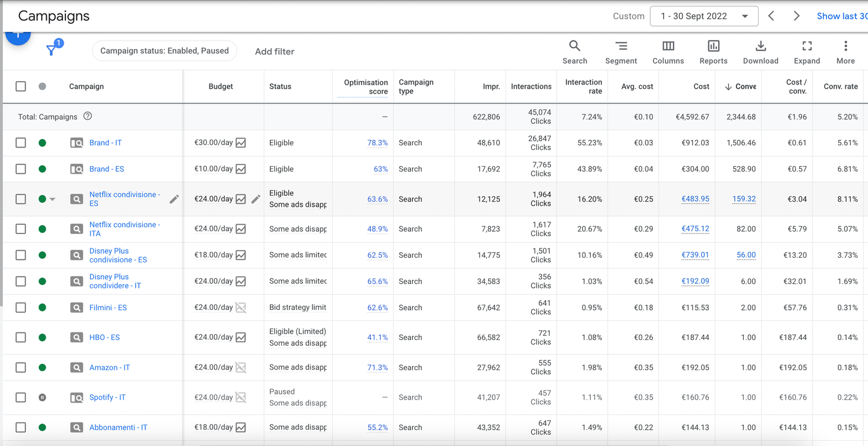Image resolution: width=868 pixels, height=446 pixels.
Task: Click disabled budget chart icon for Filmini - ES
Action: [241, 308]
